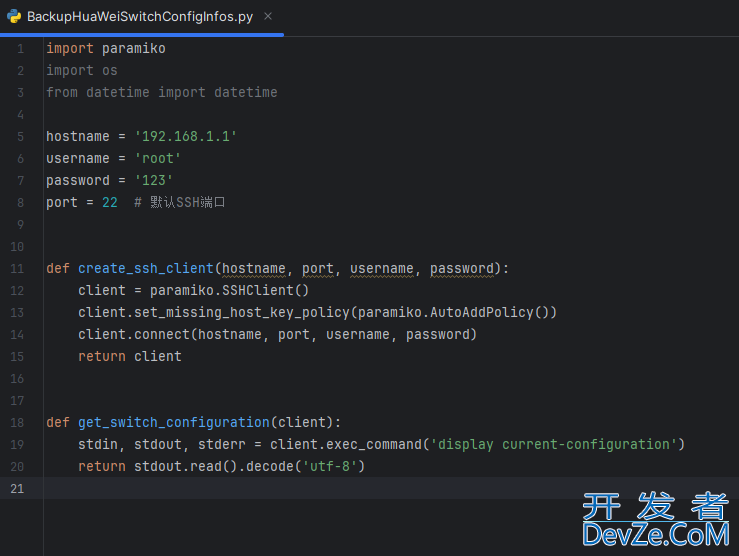Click set_missing_host_key_policy on line 13
The image size is (739, 556).
[x=242, y=312]
